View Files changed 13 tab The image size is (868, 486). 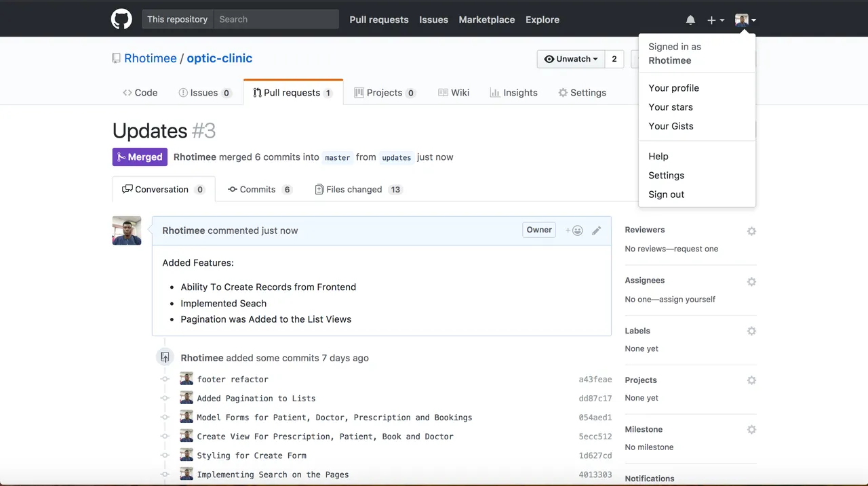(x=359, y=189)
